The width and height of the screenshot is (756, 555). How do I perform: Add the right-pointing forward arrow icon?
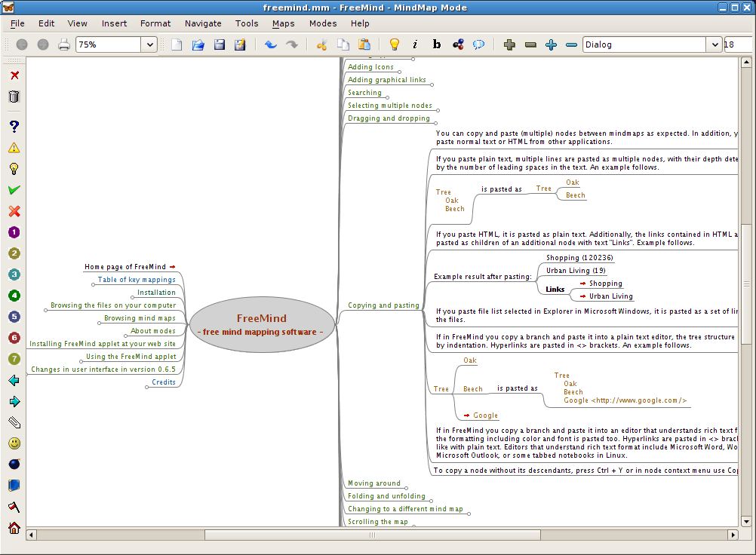(14, 401)
